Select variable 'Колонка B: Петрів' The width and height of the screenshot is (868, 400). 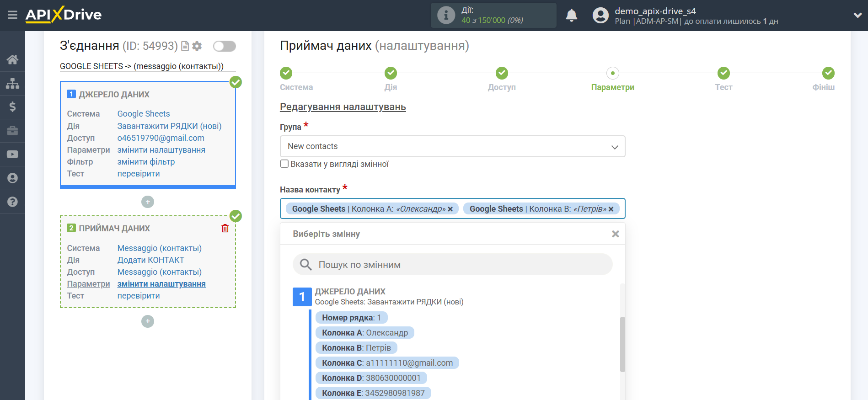356,348
